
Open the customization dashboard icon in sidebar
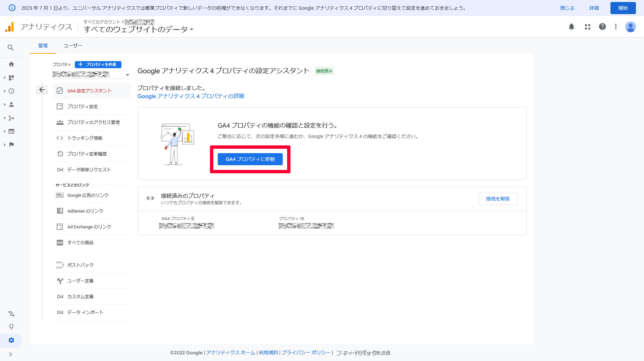(x=11, y=78)
